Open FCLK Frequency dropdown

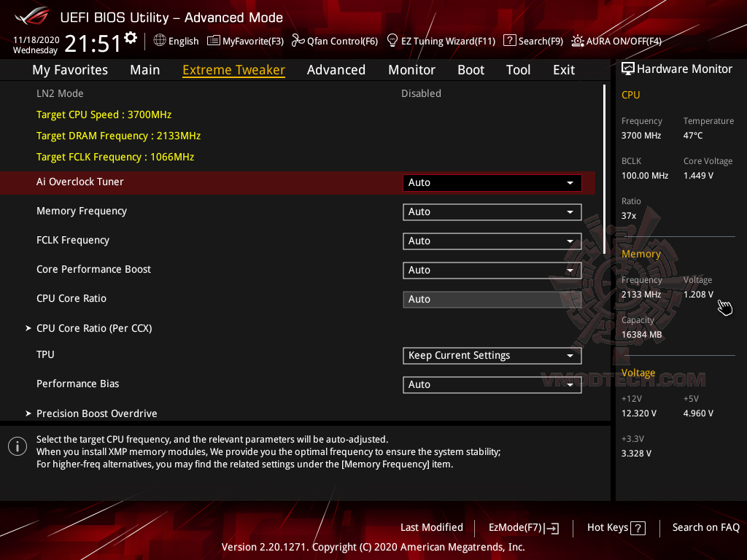pyautogui.click(x=492, y=241)
